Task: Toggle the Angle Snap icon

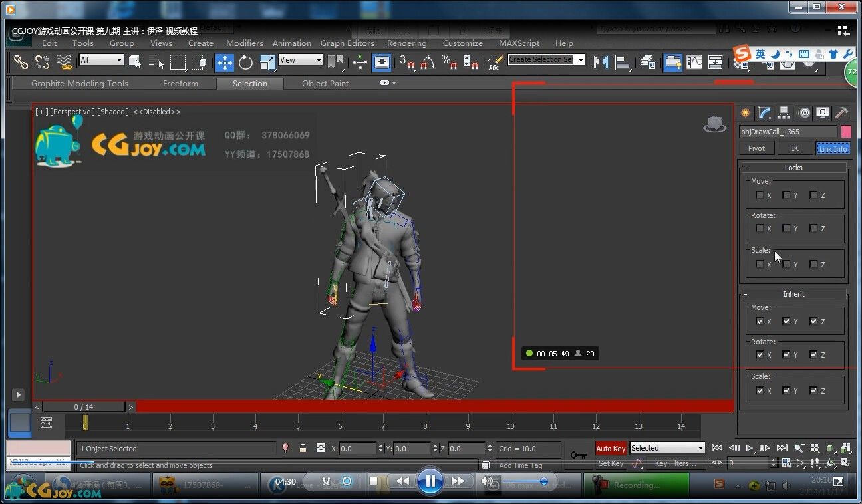Action: (428, 62)
